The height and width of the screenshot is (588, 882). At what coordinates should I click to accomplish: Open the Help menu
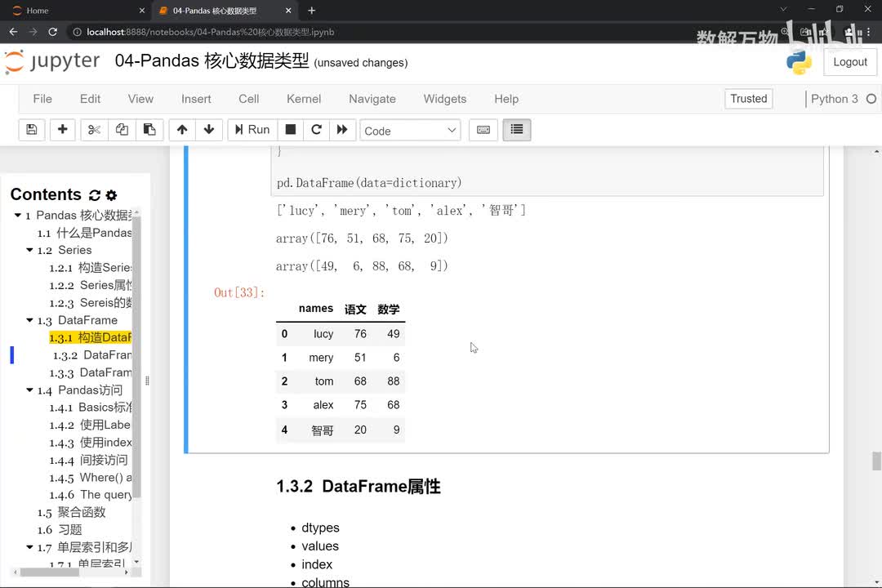point(506,99)
